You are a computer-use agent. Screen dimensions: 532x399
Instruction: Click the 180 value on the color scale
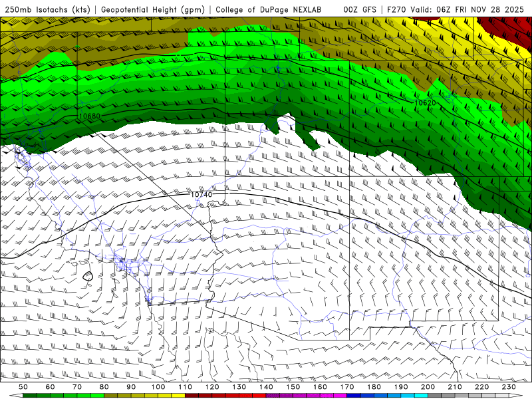pyautogui.click(x=374, y=387)
